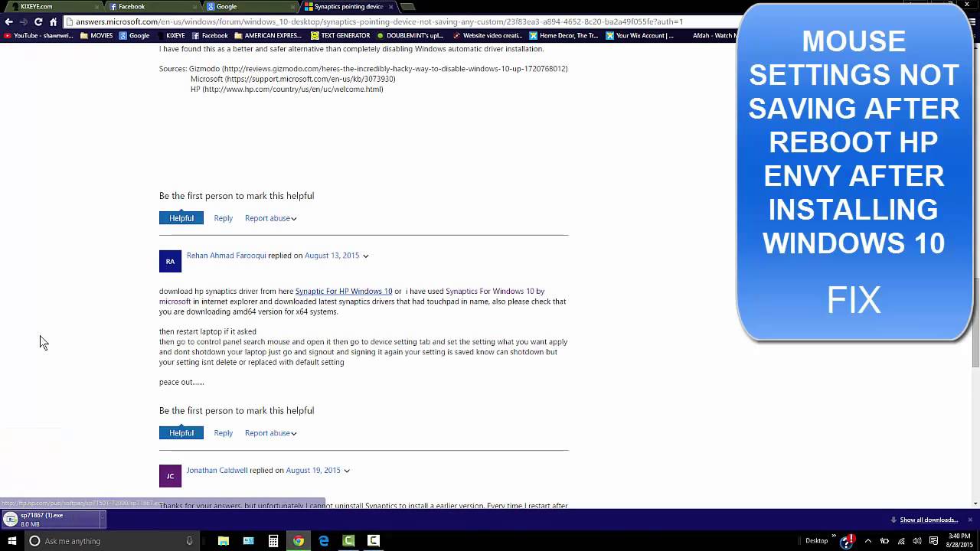This screenshot has height=551, width=980.
Task: Open Chrome from the taskbar
Action: (x=299, y=541)
